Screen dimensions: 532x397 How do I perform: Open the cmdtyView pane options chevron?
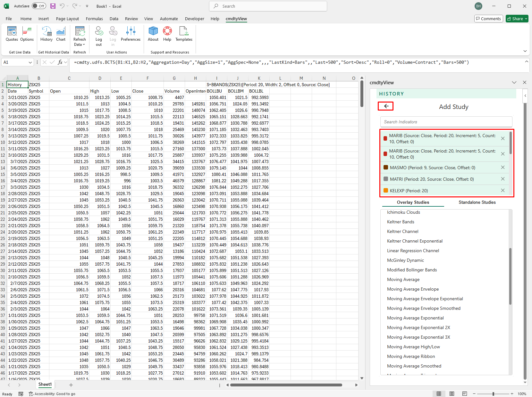(x=514, y=82)
